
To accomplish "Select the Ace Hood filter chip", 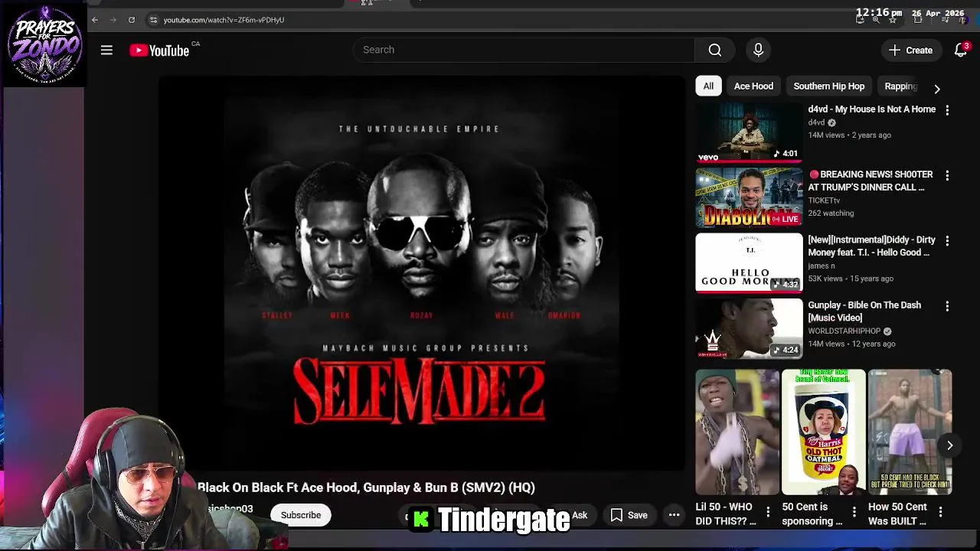I will pyautogui.click(x=753, y=86).
